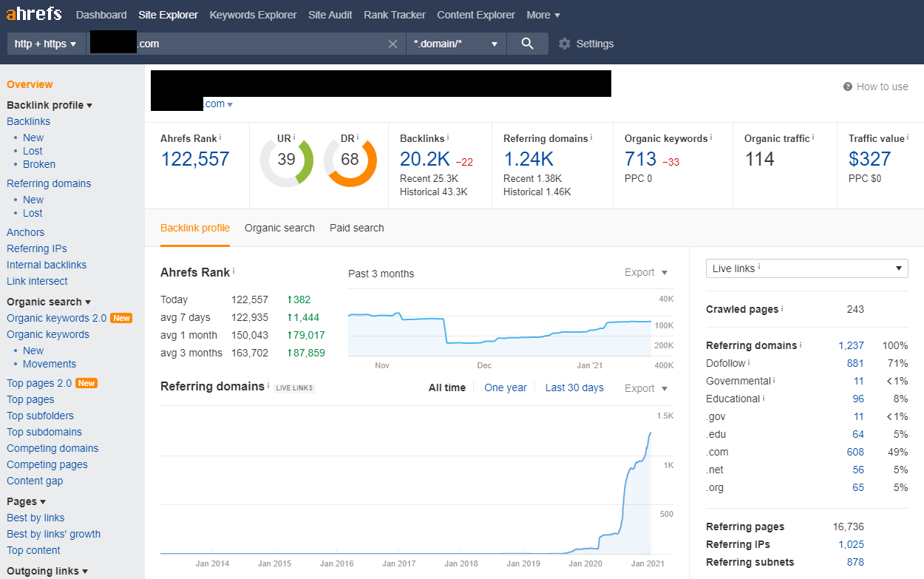The width and height of the screenshot is (924, 579).
Task: Open Competing domains report
Action: [x=52, y=448]
